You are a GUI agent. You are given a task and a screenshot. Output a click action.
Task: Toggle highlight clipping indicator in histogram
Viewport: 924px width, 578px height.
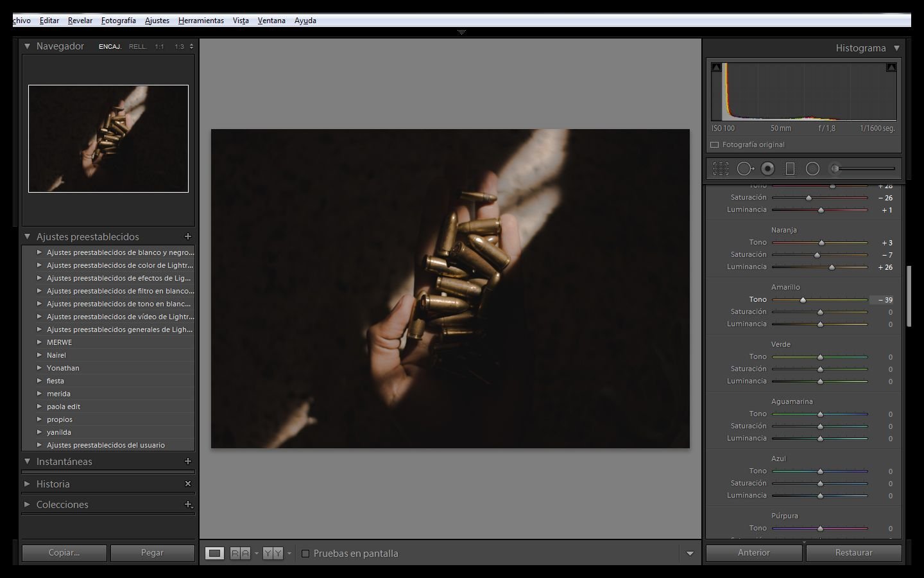(891, 67)
